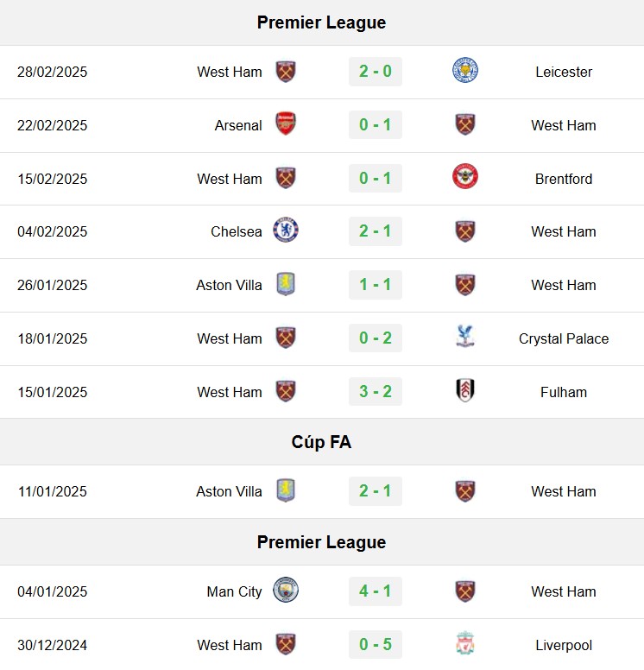The height and width of the screenshot is (670, 644).
Task: Open the 4 - 1 Man City score
Action: [376, 591]
